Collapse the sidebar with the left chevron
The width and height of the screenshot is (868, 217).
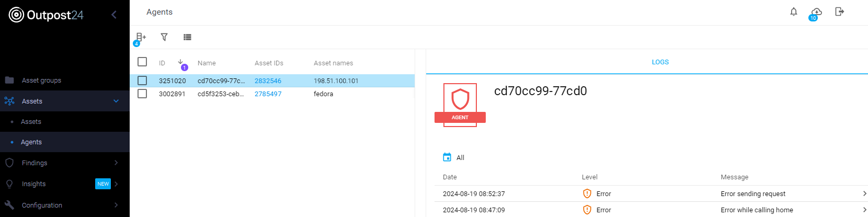click(114, 15)
